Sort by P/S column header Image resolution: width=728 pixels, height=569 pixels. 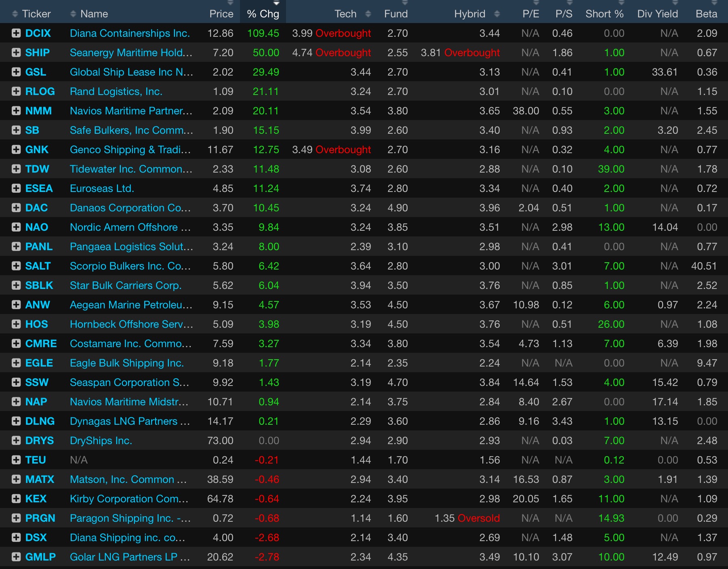[564, 14]
